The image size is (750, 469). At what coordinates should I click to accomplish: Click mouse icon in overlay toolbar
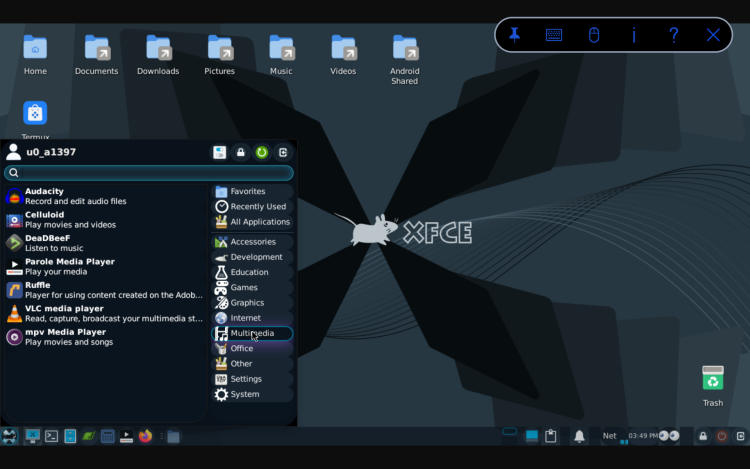pyautogui.click(x=594, y=35)
